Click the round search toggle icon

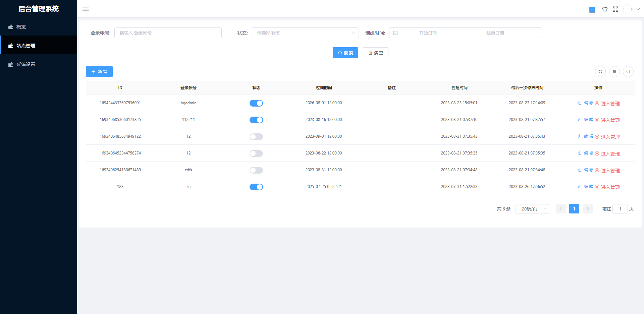tap(628, 71)
